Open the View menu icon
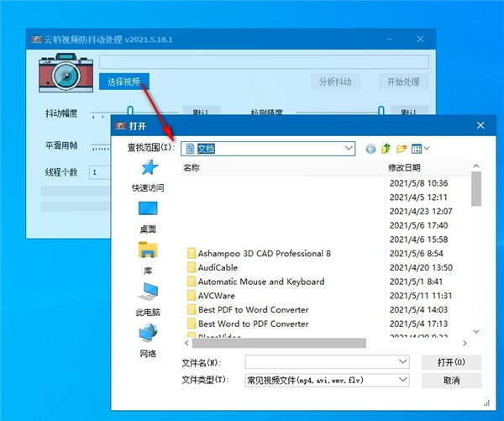This screenshot has height=421, width=504. (417, 149)
